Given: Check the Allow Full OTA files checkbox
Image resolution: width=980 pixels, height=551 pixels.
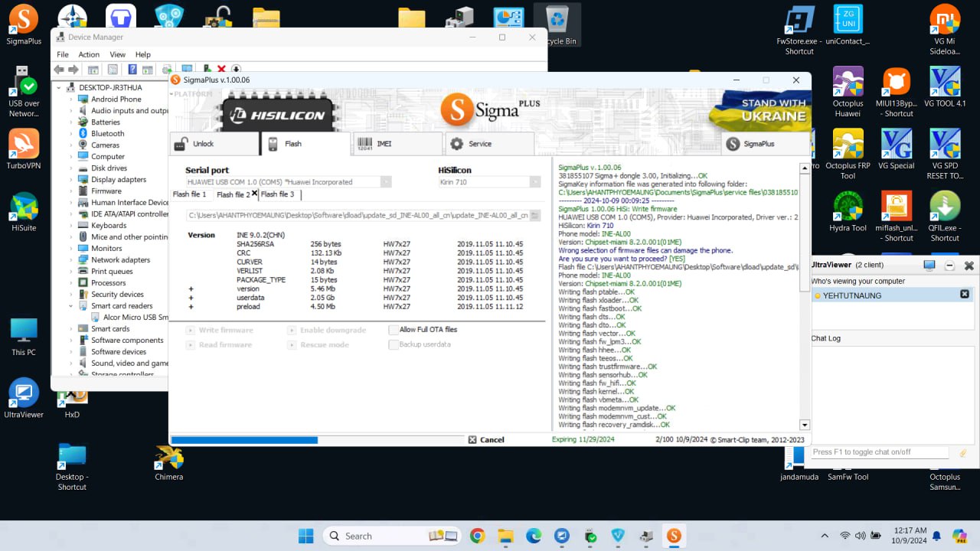Looking at the screenshot, I should pos(394,330).
